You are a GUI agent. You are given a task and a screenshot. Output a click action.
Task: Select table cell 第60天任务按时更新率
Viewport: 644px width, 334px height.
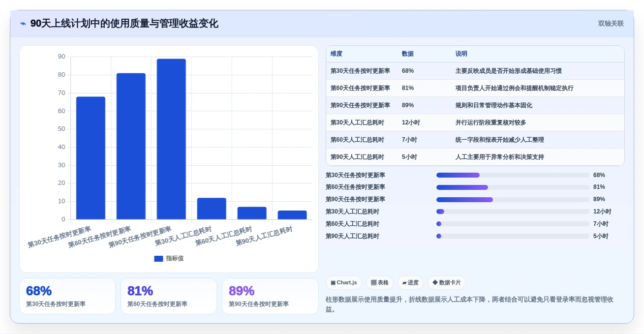(360, 88)
